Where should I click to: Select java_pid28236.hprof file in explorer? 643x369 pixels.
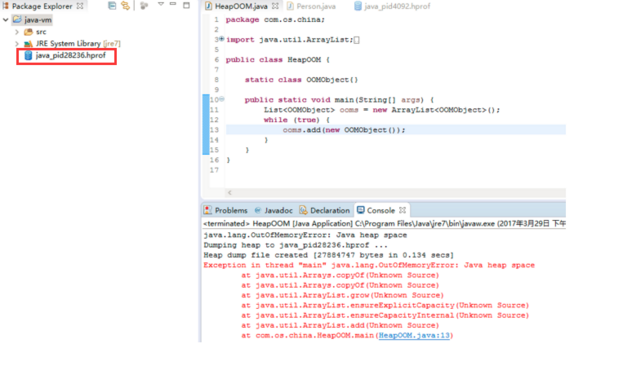[x=71, y=55]
